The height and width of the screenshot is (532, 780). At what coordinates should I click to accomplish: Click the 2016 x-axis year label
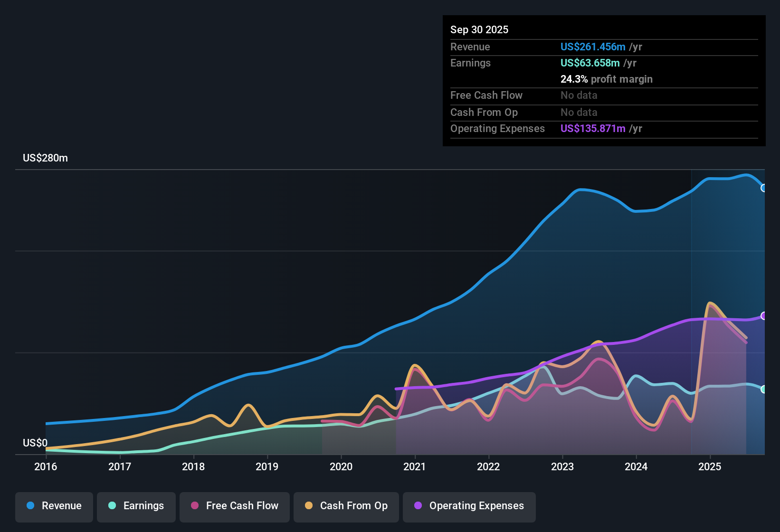[46, 466]
